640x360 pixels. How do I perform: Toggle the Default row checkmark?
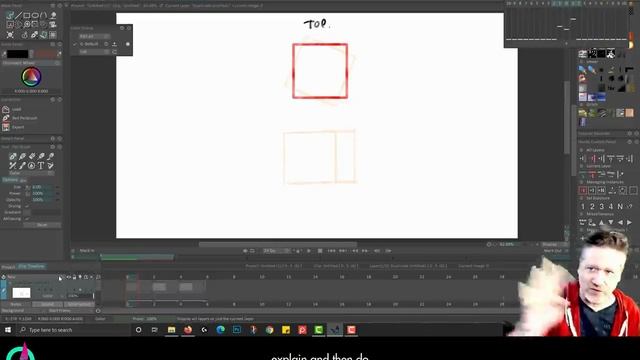[75, 44]
